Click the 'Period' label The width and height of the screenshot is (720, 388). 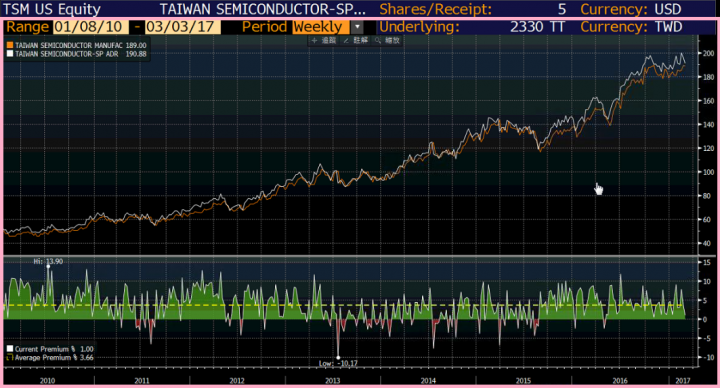coord(264,27)
